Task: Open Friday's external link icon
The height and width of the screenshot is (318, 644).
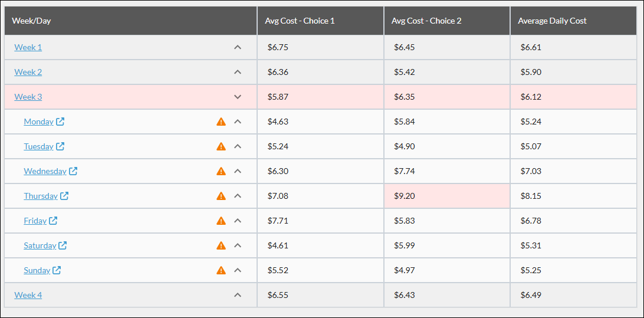Action: 53,221
